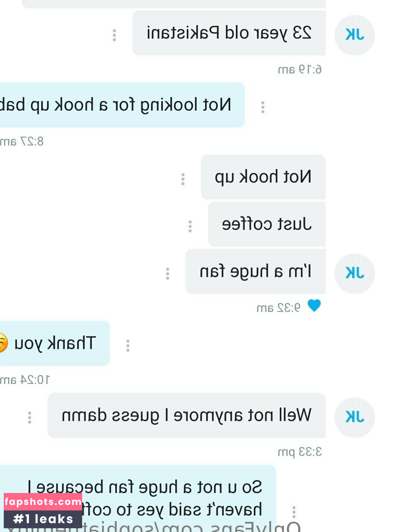Click the '#1 leaks' watermark label
393x532 pixels.
pyautogui.click(x=43, y=519)
